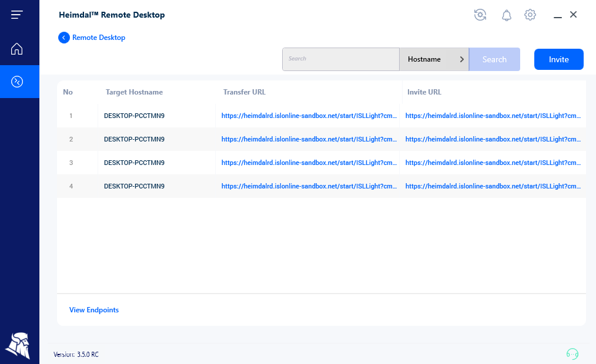
Task: Open the View Endpoints link
Action: point(93,309)
